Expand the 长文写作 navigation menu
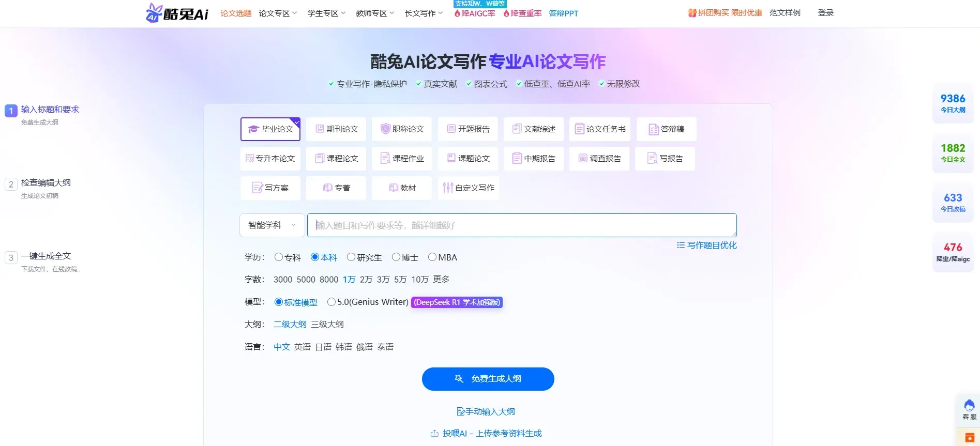The width and height of the screenshot is (980, 446). (424, 13)
